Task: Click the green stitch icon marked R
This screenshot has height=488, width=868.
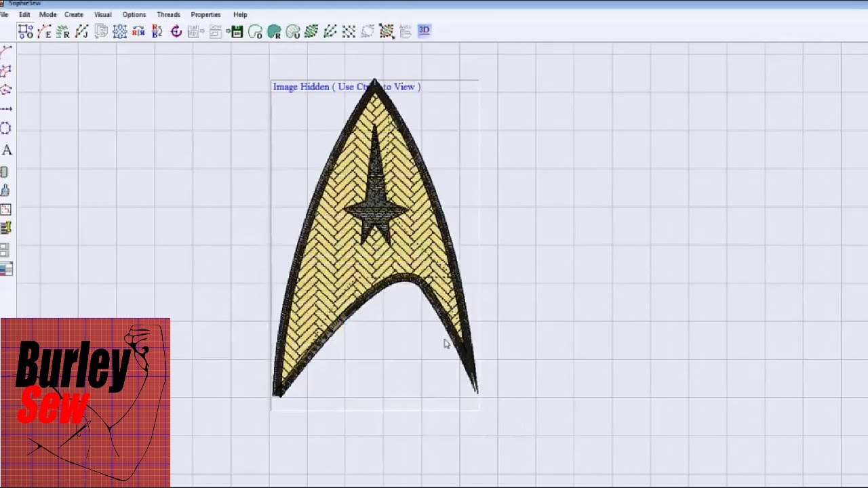Action: (63, 31)
